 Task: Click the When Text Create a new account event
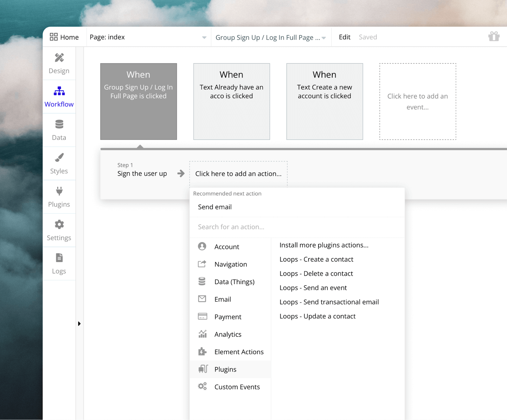[x=324, y=101]
